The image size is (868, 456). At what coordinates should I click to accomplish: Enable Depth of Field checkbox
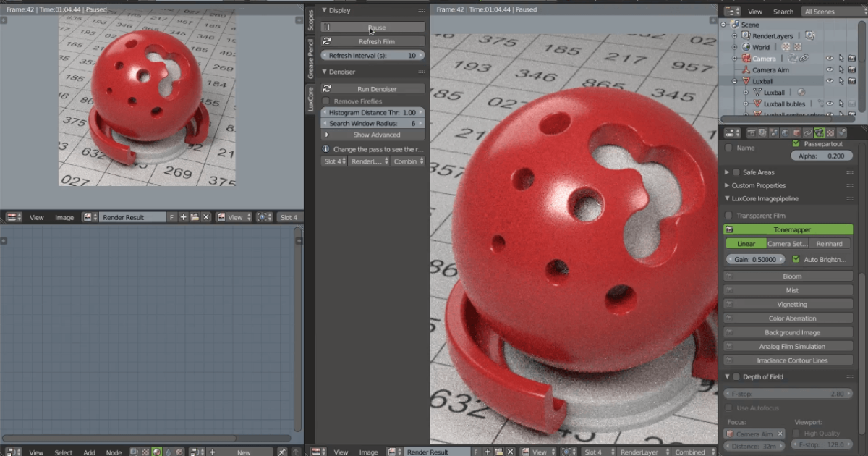736,377
